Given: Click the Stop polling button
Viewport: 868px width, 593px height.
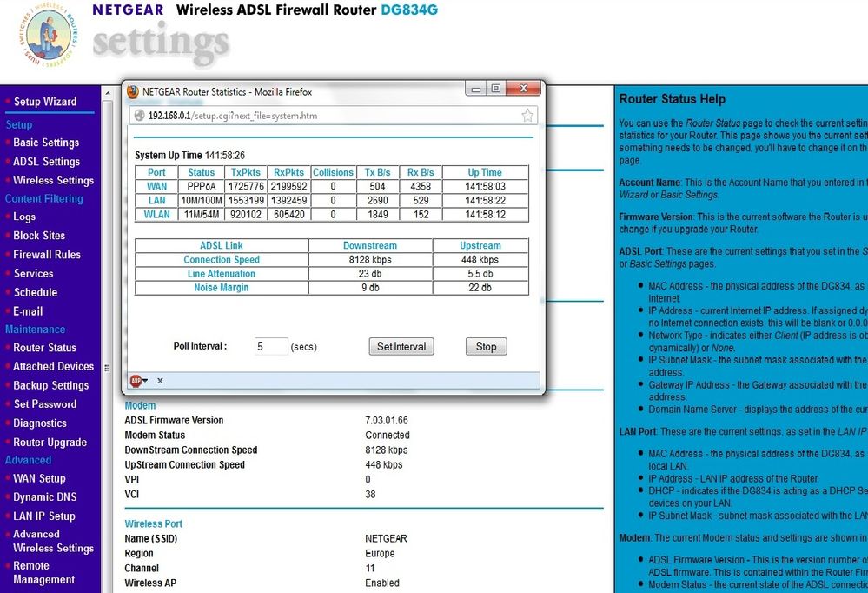Looking at the screenshot, I should (486, 346).
